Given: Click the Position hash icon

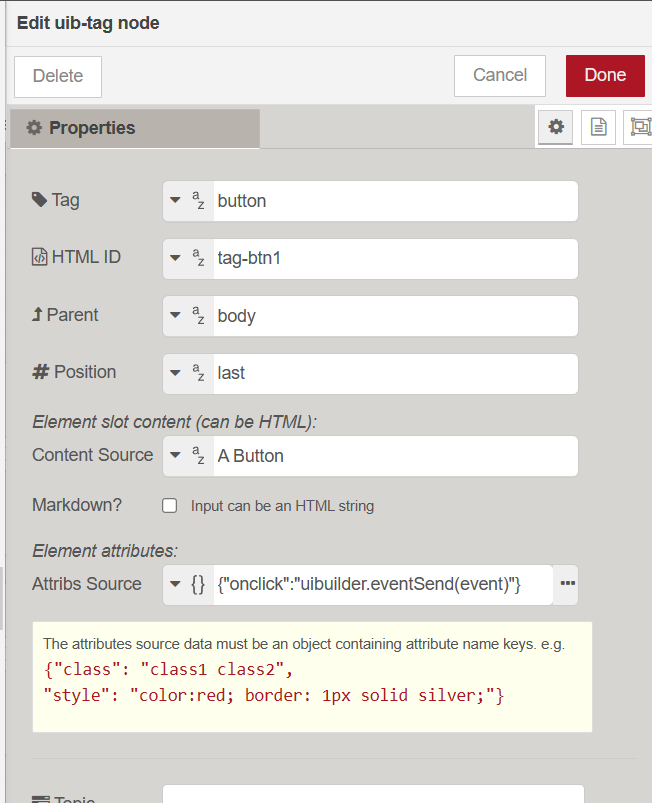Looking at the screenshot, I should coord(40,372).
